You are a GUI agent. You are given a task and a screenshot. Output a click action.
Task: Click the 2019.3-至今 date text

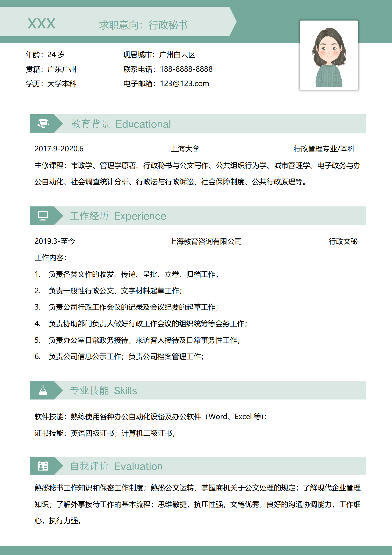pyautogui.click(x=55, y=241)
